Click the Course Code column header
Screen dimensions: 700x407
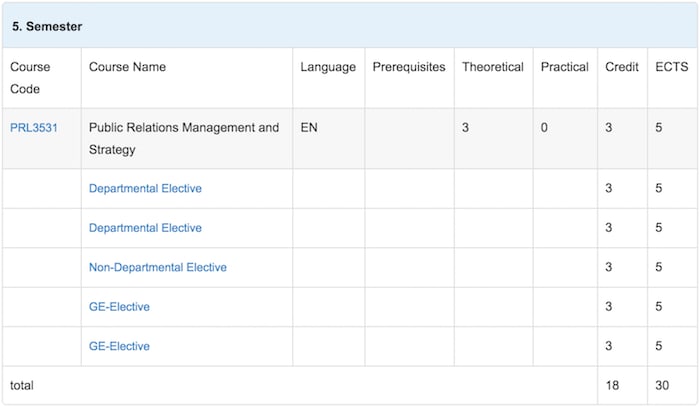pyautogui.click(x=30, y=78)
